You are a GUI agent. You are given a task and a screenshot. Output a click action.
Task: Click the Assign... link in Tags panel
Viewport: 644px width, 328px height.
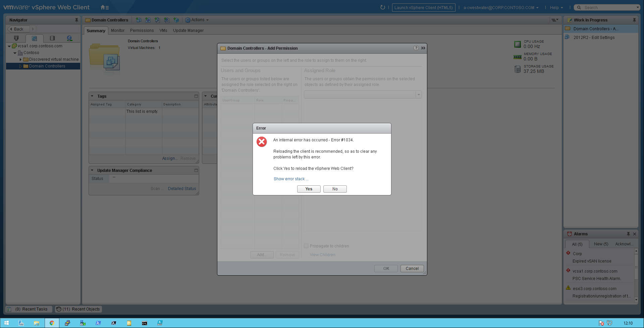170,158
